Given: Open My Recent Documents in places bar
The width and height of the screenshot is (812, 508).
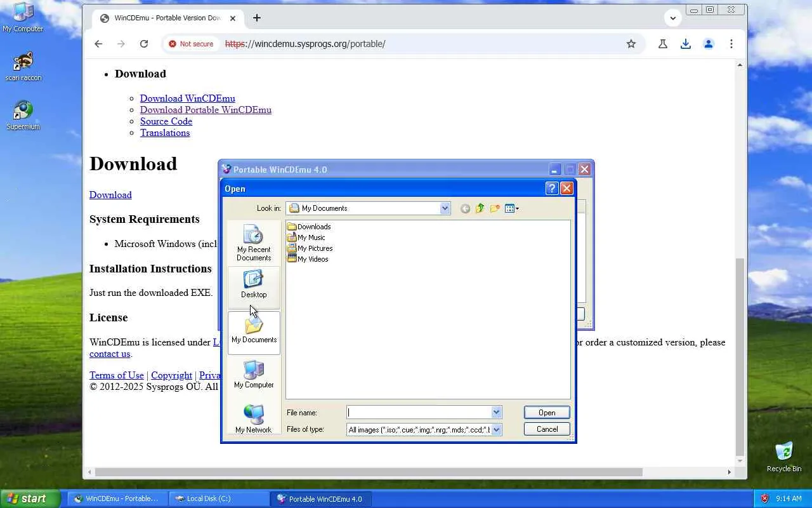Looking at the screenshot, I should [254, 243].
